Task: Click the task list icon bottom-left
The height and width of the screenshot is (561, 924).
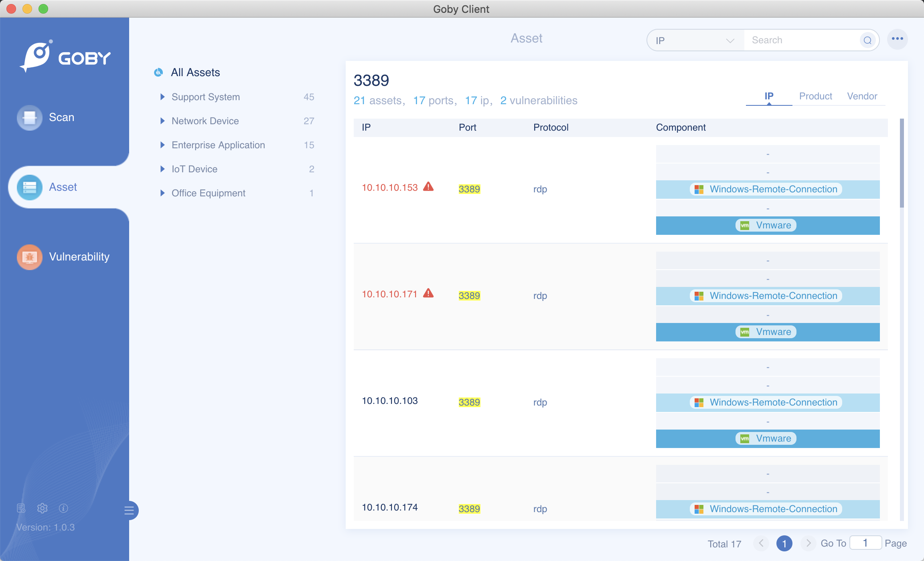Action: point(21,508)
